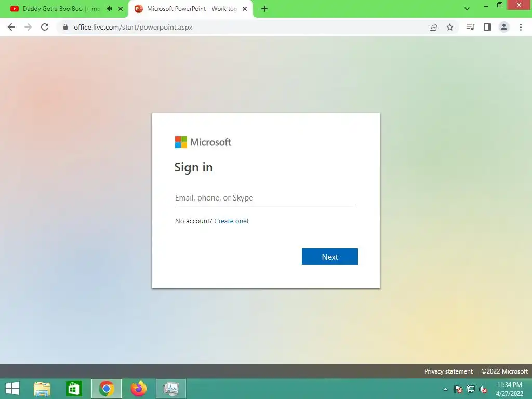
Task: Click the muted volume tray icon
Action: point(483,389)
